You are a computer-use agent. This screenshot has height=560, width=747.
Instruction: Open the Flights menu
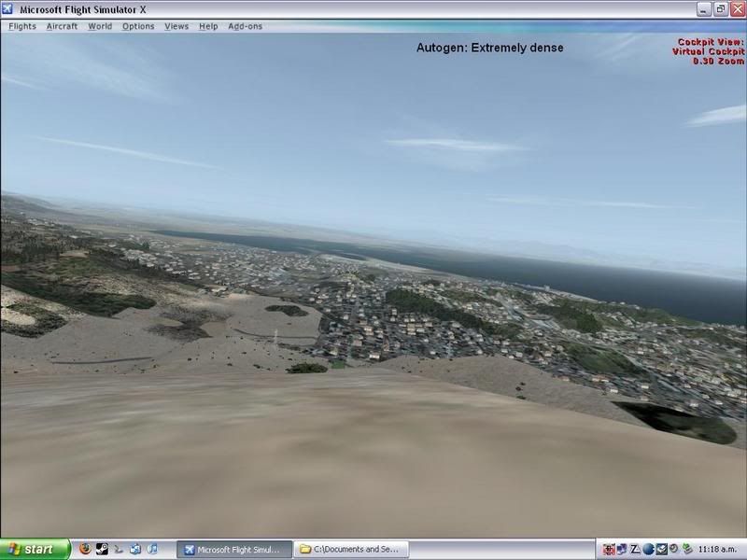[x=22, y=26]
